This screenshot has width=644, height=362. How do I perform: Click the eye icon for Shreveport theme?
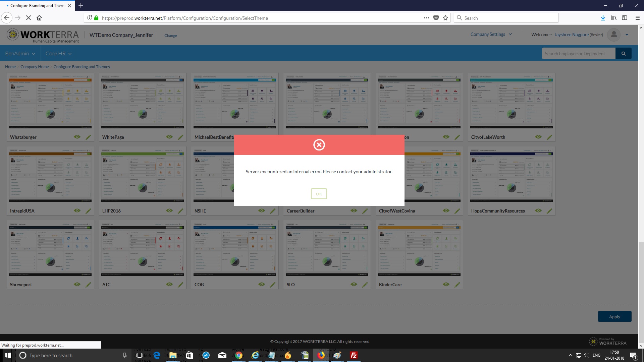77,284
